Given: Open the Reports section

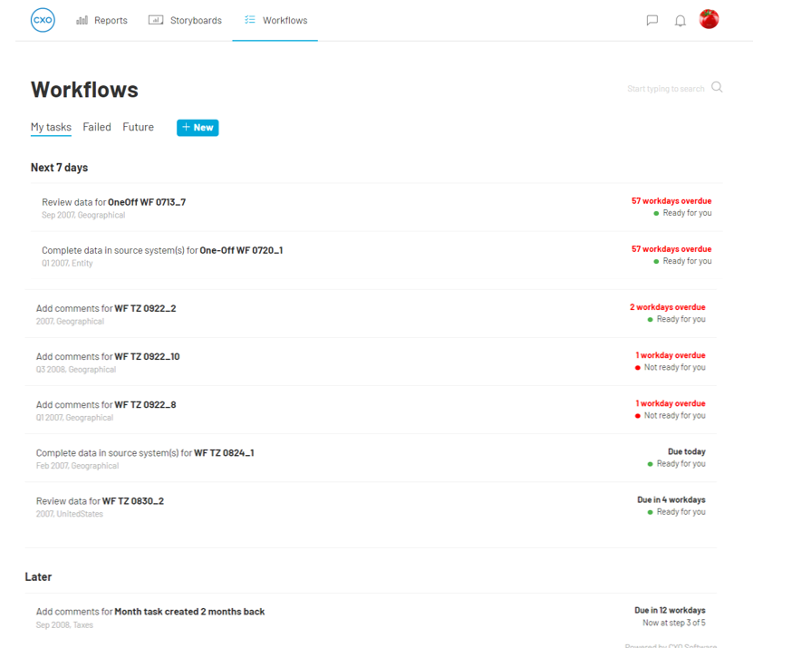Looking at the screenshot, I should tap(101, 20).
